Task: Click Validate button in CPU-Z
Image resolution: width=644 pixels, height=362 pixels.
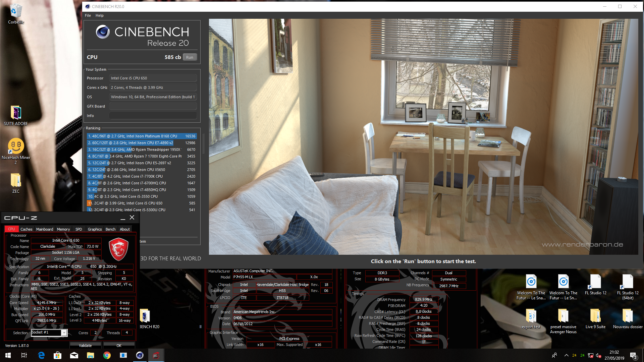Action: [x=85, y=345]
